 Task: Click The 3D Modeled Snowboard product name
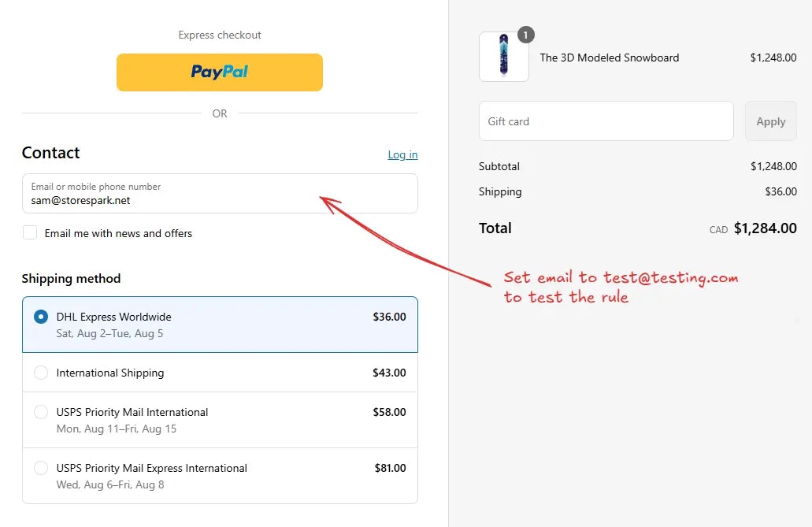point(609,58)
